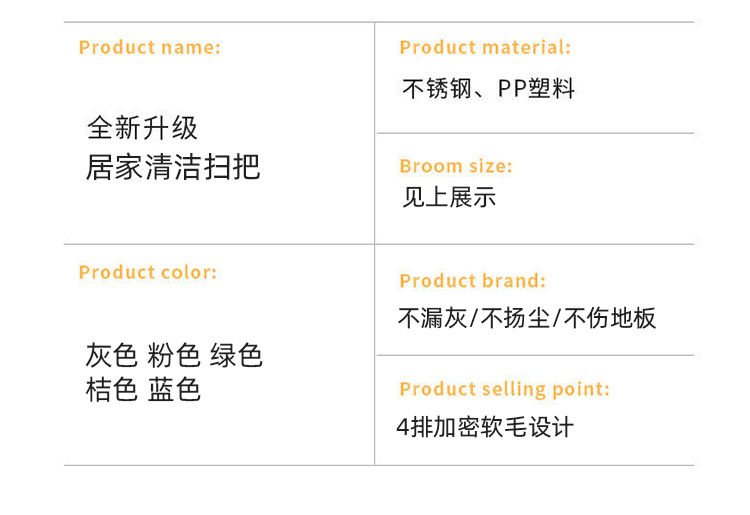Click the PP塑料 material text
This screenshot has height=515, width=750.
(537, 90)
